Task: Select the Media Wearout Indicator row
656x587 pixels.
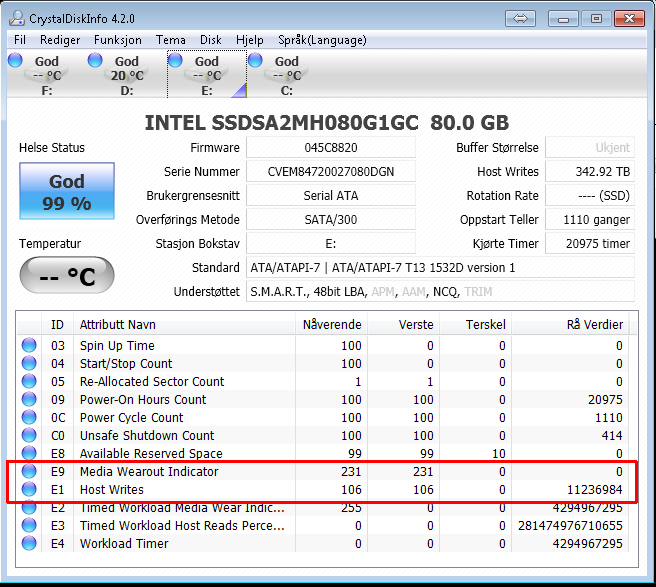Action: [323, 471]
